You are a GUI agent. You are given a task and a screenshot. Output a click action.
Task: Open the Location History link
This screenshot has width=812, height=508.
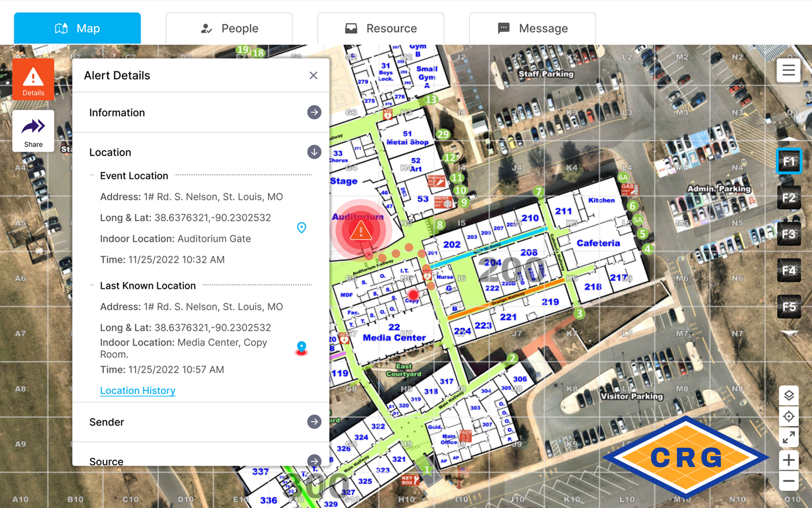138,391
